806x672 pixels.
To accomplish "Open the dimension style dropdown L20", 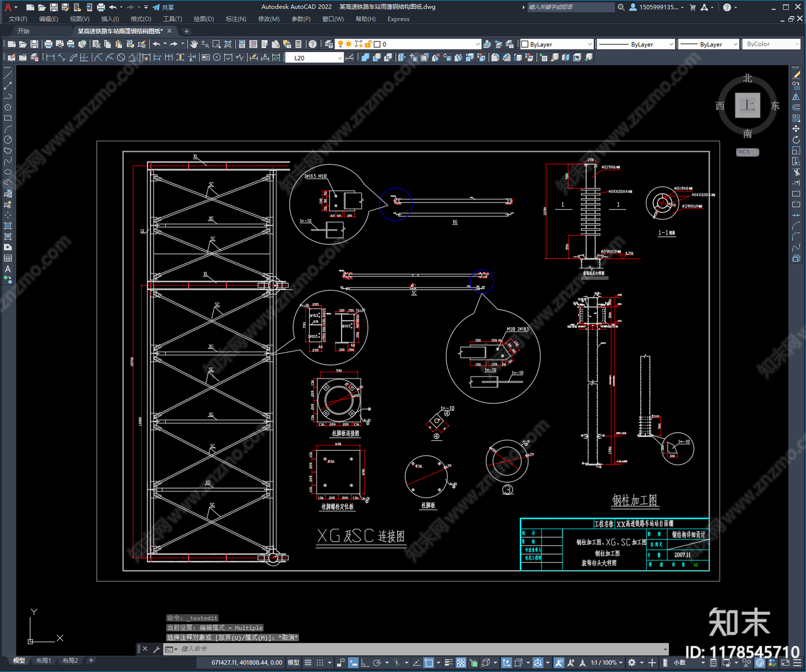I will pos(314,57).
